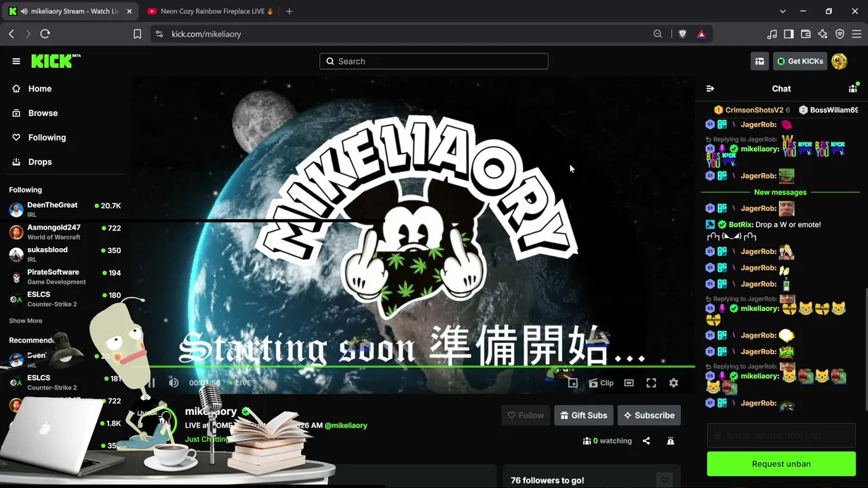
Task: Click the 76 followers to go goal
Action: point(547,481)
